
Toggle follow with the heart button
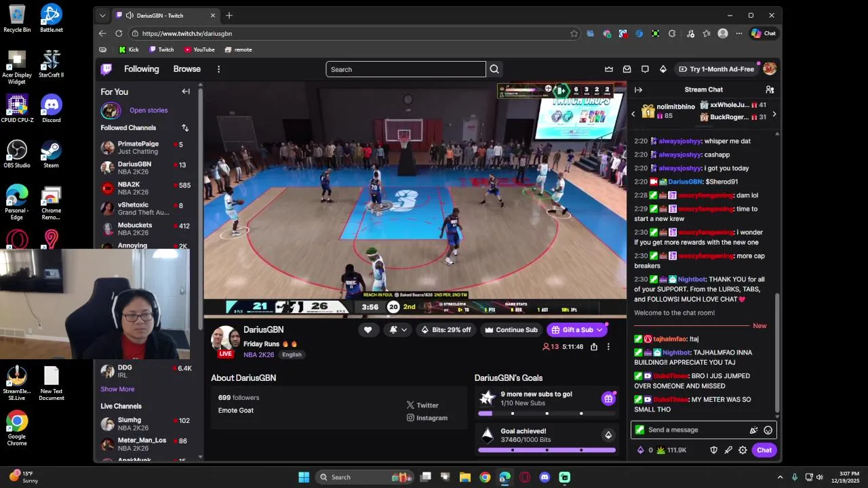(x=368, y=330)
